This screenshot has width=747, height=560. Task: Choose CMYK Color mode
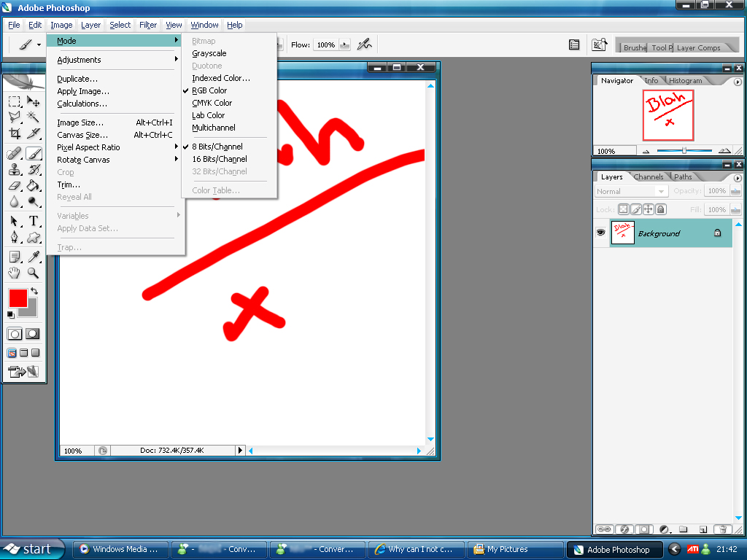coord(212,103)
